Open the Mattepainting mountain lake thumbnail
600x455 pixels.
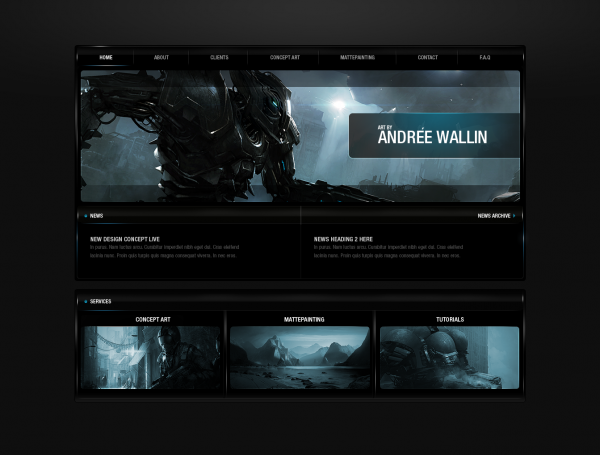click(300, 357)
